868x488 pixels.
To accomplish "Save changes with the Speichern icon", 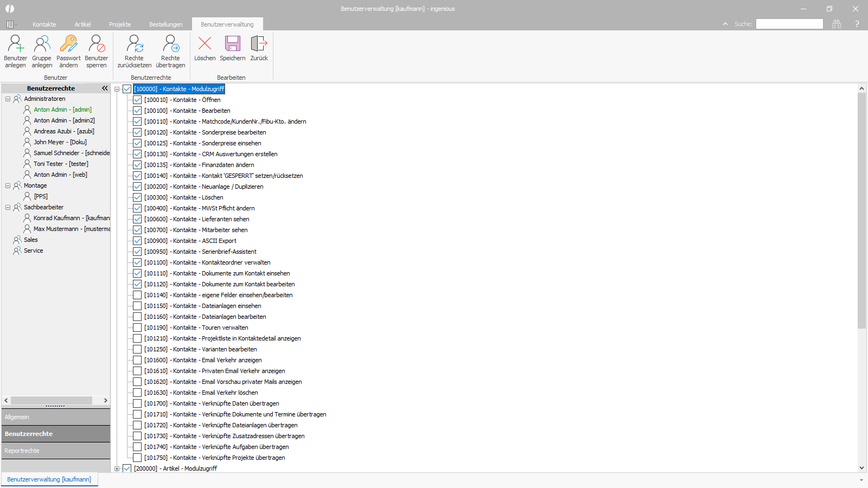I will [x=233, y=43].
